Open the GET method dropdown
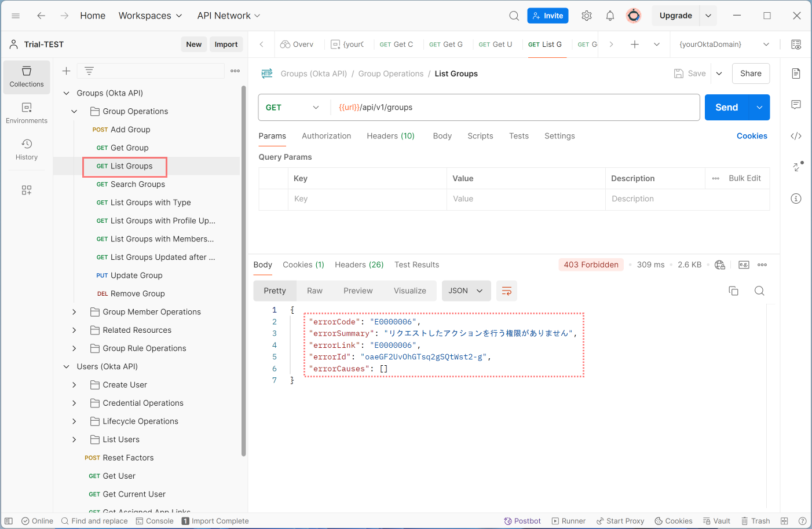The width and height of the screenshot is (812, 529). click(x=315, y=107)
